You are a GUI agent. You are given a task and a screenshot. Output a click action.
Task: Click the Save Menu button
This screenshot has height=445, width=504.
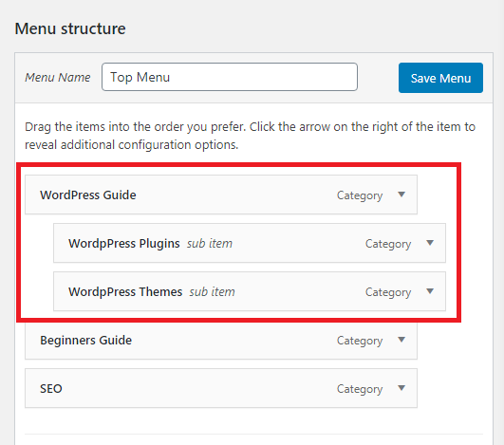tap(440, 78)
